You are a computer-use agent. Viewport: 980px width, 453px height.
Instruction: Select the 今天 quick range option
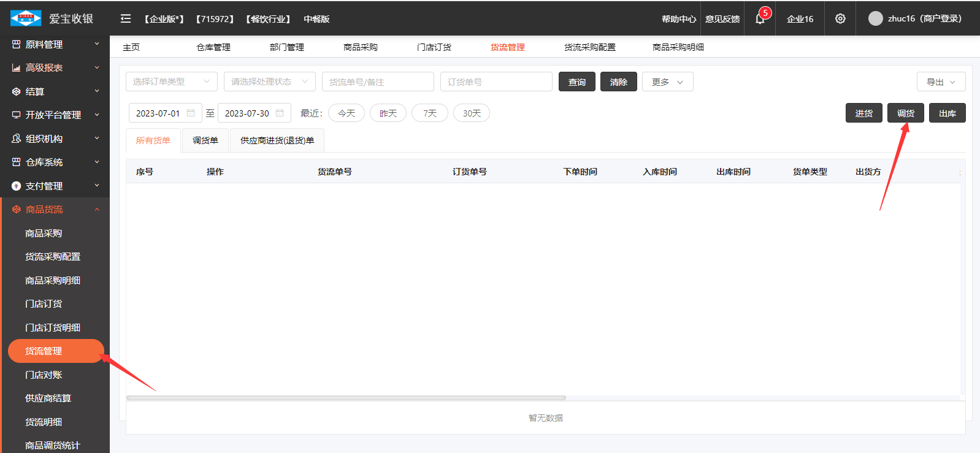(346, 113)
